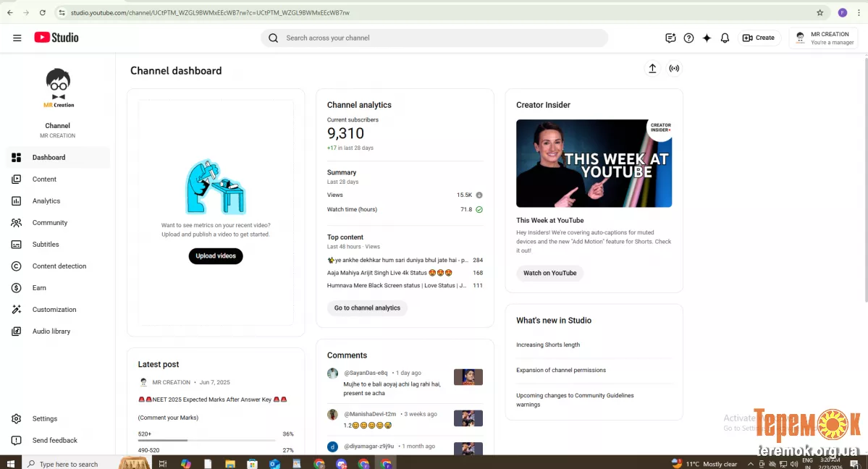Viewport: 868px width, 469px height.
Task: Open the MR CREATION account switcher
Action: click(x=824, y=38)
